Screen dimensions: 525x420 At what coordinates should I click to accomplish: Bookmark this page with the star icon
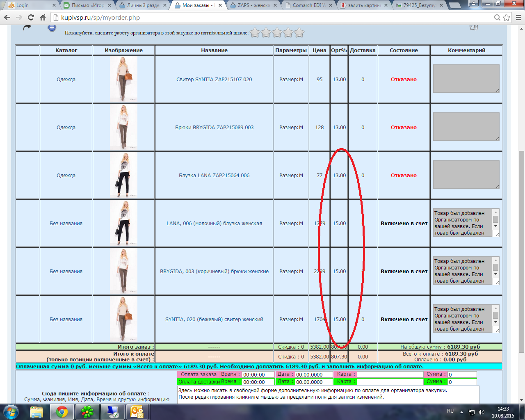pyautogui.click(x=507, y=18)
